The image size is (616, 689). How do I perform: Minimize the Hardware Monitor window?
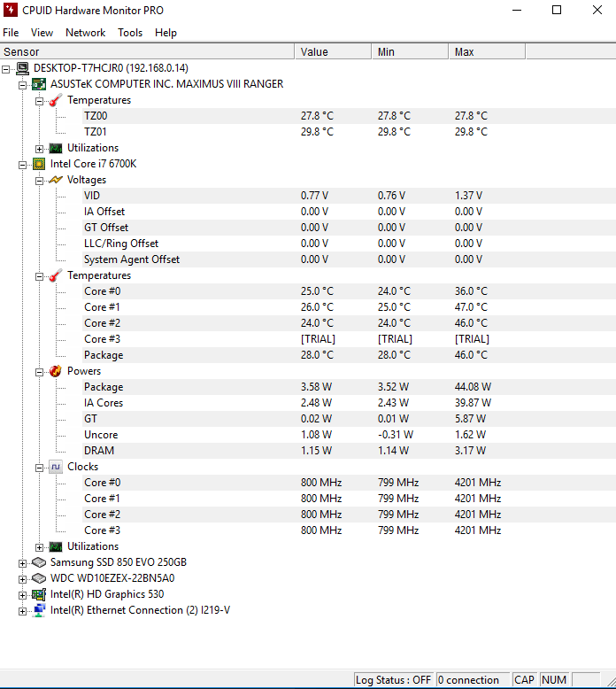517,10
